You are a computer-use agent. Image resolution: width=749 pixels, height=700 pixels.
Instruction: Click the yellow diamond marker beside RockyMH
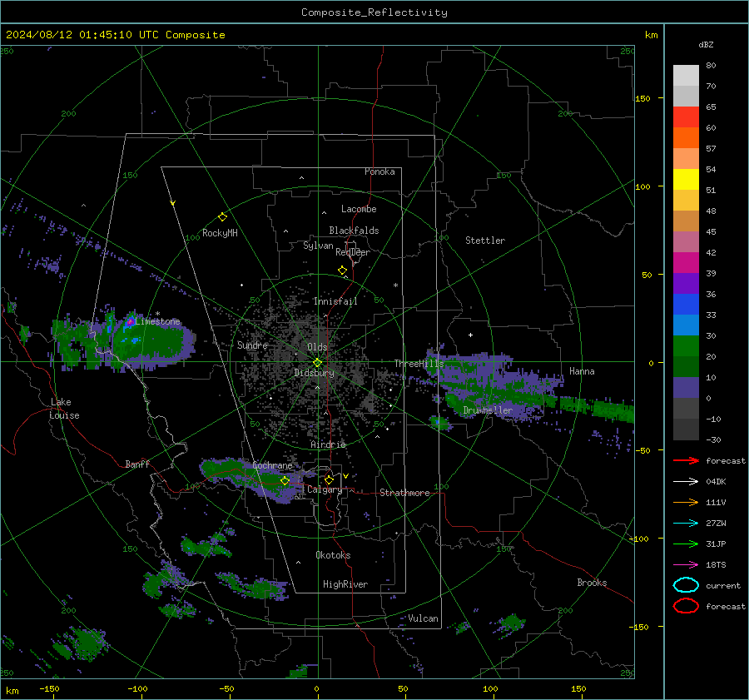click(x=222, y=217)
